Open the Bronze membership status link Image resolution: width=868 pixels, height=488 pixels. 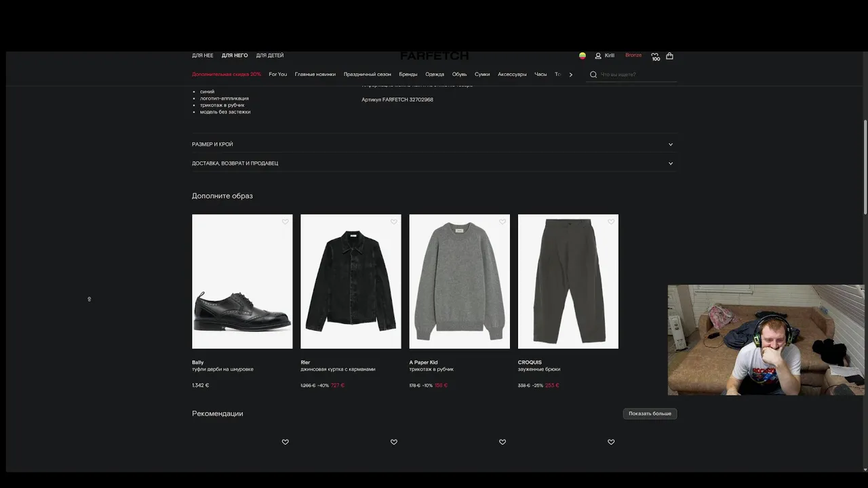[x=633, y=56]
